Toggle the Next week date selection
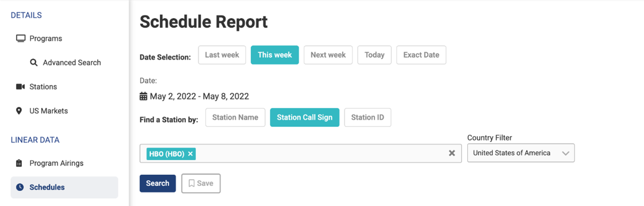This screenshot has width=644, height=206. (x=328, y=55)
